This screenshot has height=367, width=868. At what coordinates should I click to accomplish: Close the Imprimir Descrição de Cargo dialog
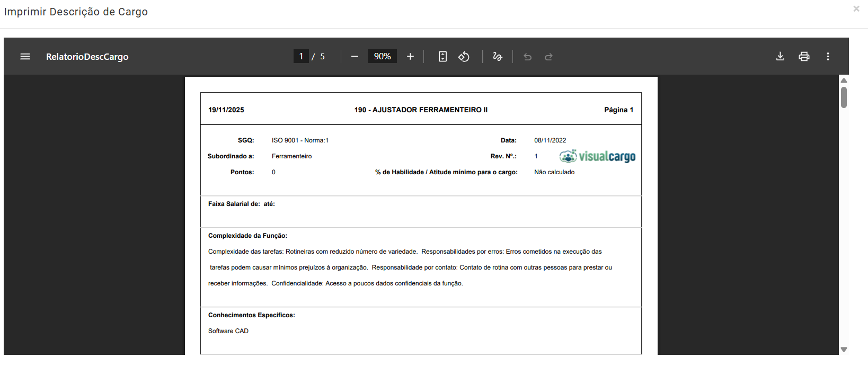[856, 9]
